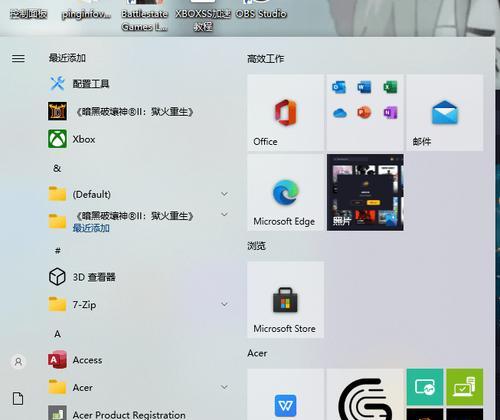This screenshot has width=500, height=420.
Task: Click the & section letter header
Action: [57, 168]
